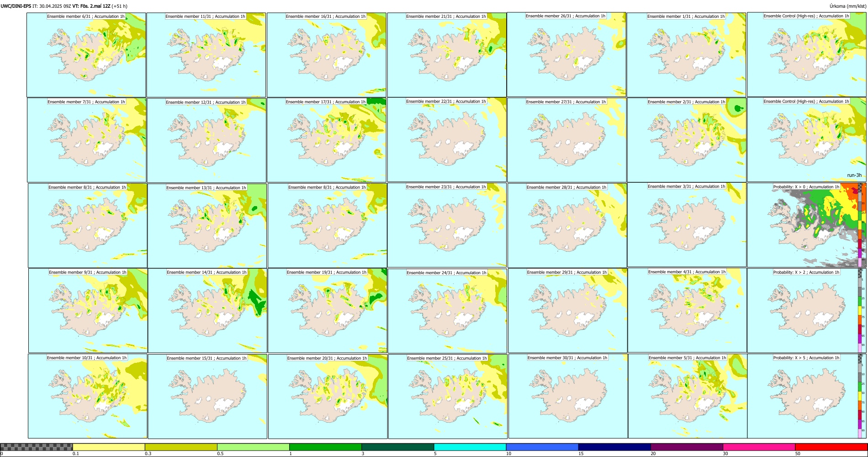The height and width of the screenshot is (457, 868).
Task: Select the Ensemble member 12/31 map
Action: pos(206,141)
